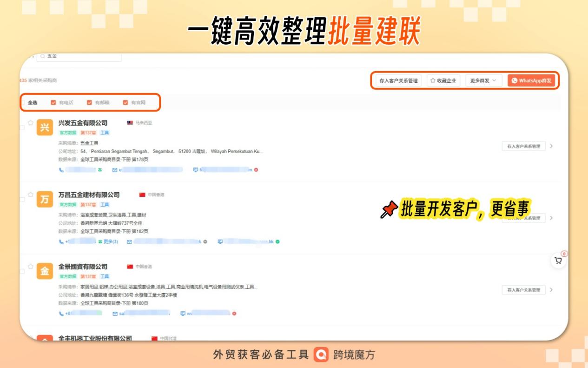Click 第137届 tag under 兴发五金
The image size is (588, 368).
point(88,133)
